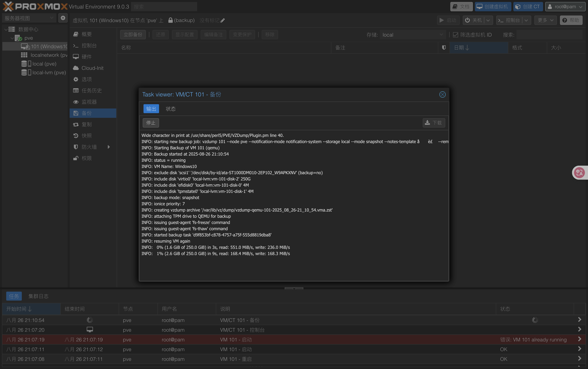Open details arrow for VM/CT 101 - 控制台 task
The height and width of the screenshot is (369, 588).
click(x=579, y=330)
